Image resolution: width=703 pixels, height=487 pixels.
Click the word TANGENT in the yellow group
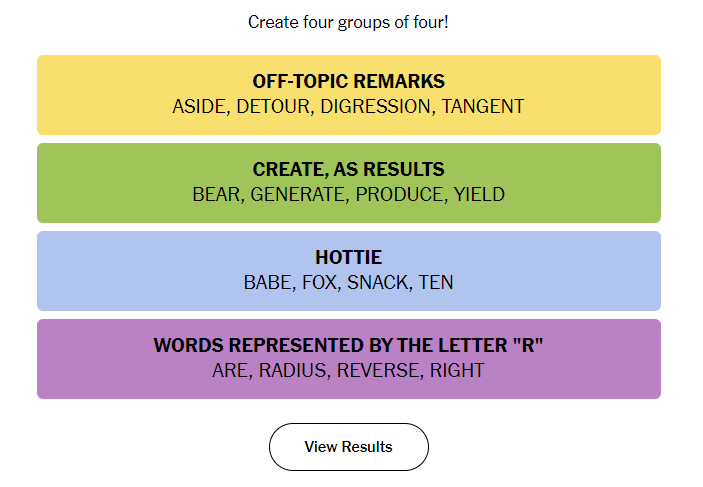(x=483, y=106)
